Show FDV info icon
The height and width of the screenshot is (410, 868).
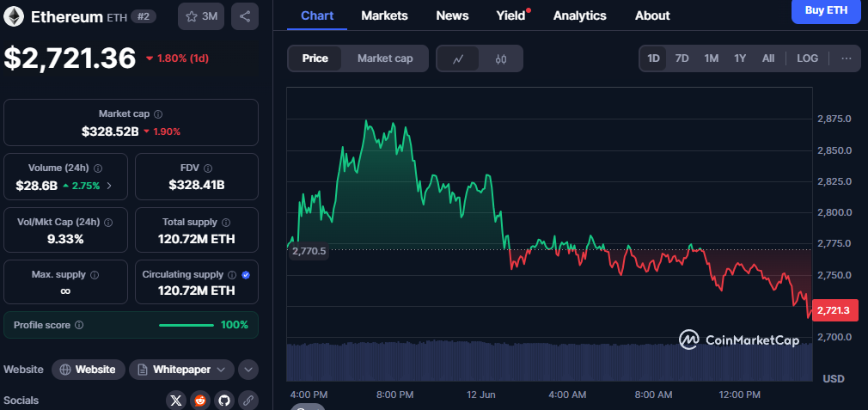tap(209, 168)
